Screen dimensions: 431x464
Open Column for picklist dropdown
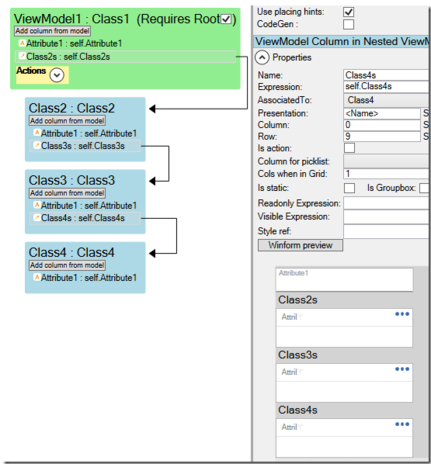point(386,161)
